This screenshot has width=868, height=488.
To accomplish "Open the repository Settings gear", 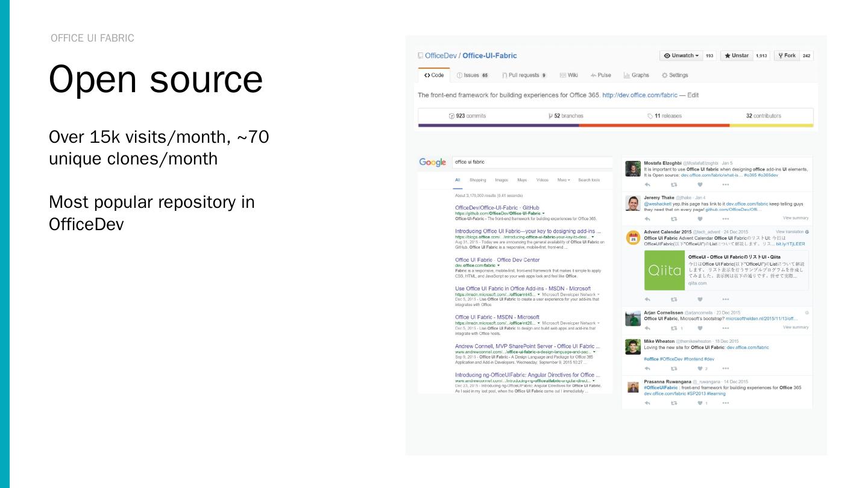I will (x=675, y=75).
